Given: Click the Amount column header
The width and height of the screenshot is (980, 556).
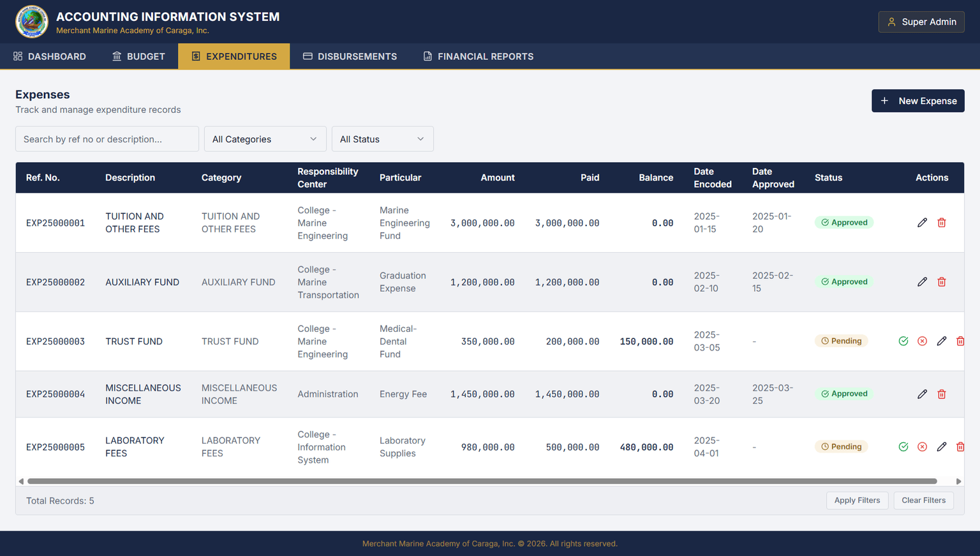Looking at the screenshot, I should [498, 177].
